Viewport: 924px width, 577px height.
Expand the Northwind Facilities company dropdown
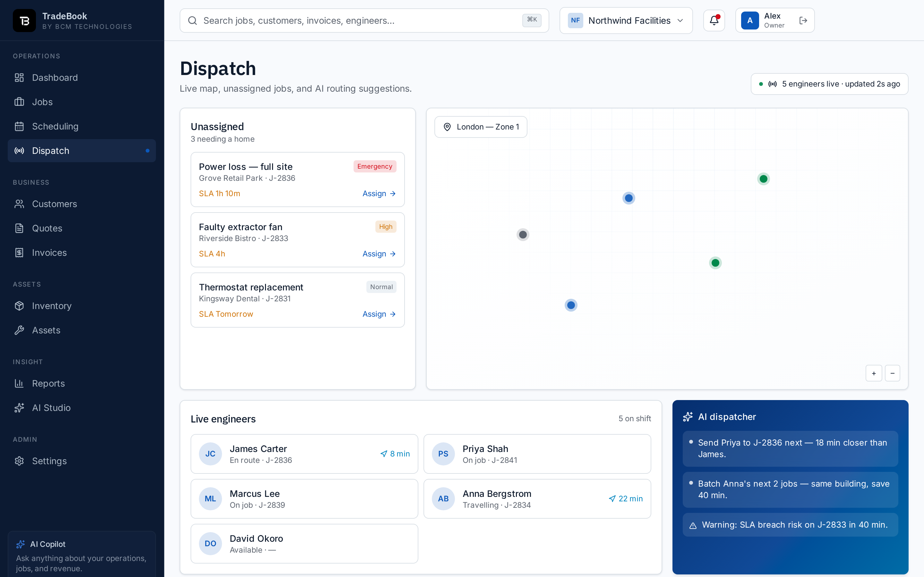click(626, 21)
